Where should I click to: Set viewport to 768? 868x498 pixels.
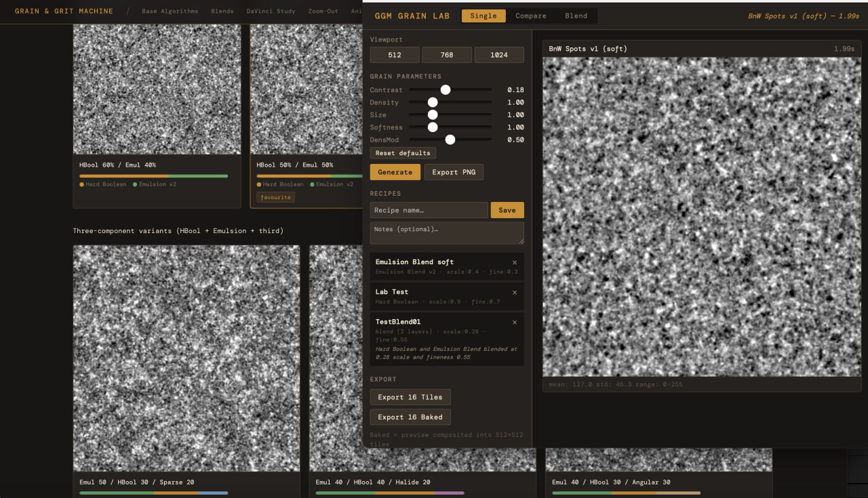pyautogui.click(x=447, y=55)
